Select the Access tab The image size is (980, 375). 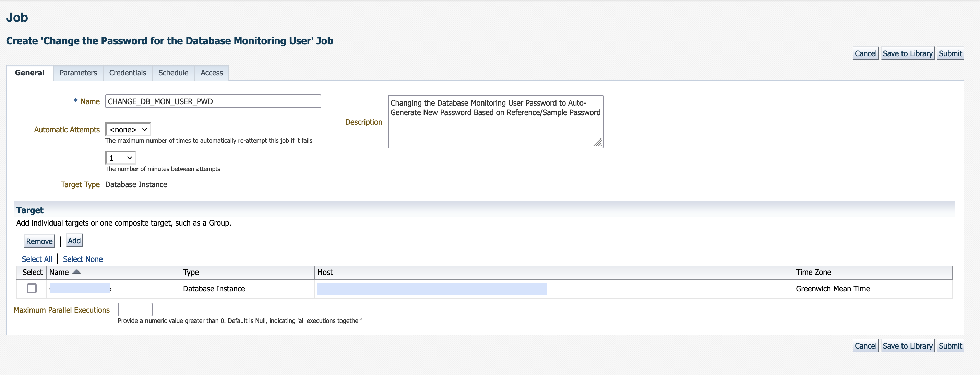[x=212, y=73]
